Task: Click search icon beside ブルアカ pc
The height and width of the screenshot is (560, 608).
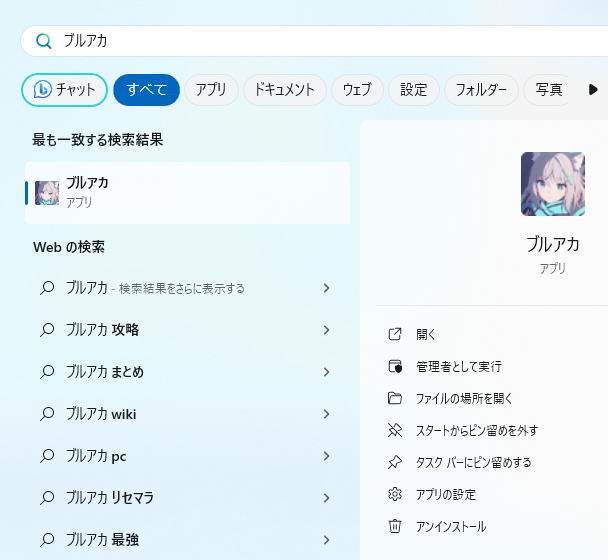Action: 47,456
